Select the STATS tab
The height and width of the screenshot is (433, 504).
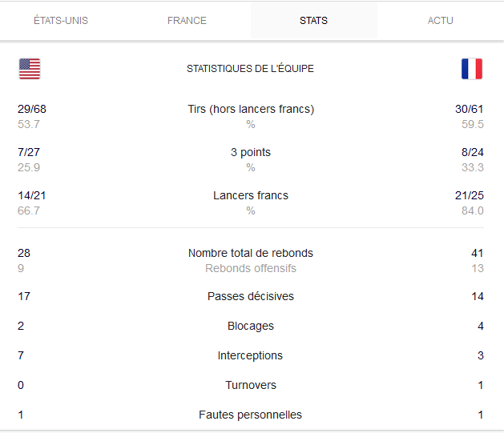pyautogui.click(x=314, y=21)
